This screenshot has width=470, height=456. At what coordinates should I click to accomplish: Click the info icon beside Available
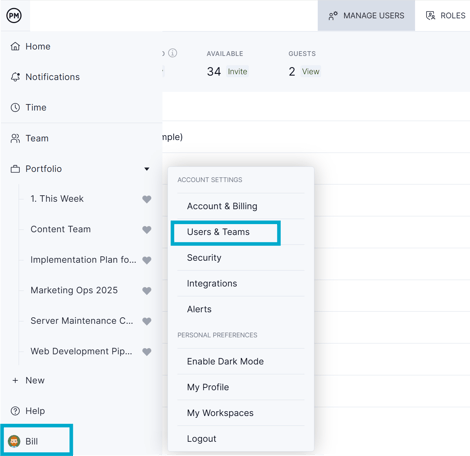[x=173, y=53]
